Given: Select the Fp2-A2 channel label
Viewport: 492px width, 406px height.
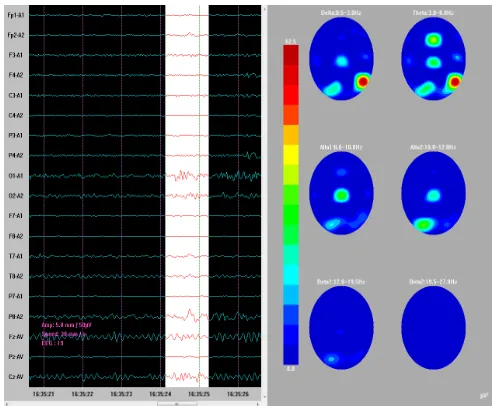Looking at the screenshot, I should [x=16, y=35].
